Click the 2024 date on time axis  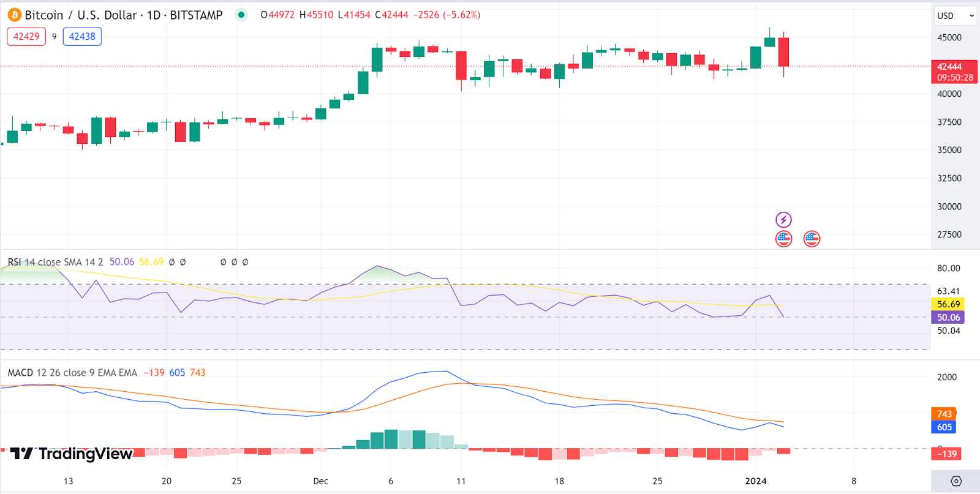pyautogui.click(x=756, y=481)
